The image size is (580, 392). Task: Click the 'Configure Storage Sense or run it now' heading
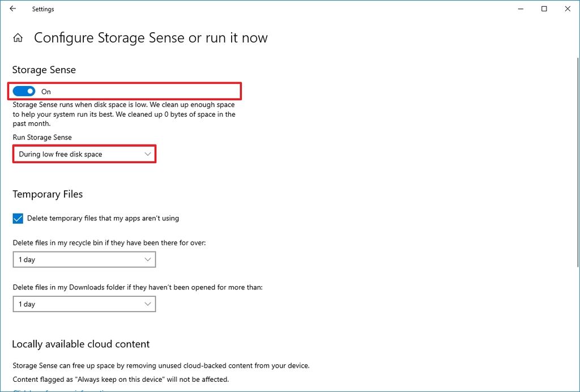[x=151, y=38]
